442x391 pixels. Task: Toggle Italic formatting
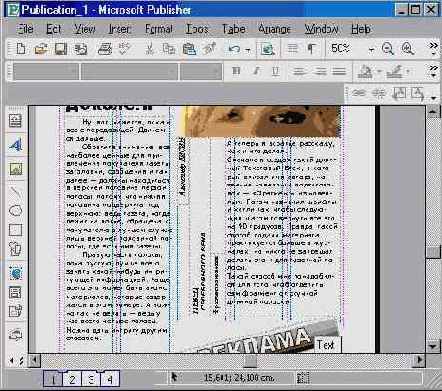(x=256, y=71)
